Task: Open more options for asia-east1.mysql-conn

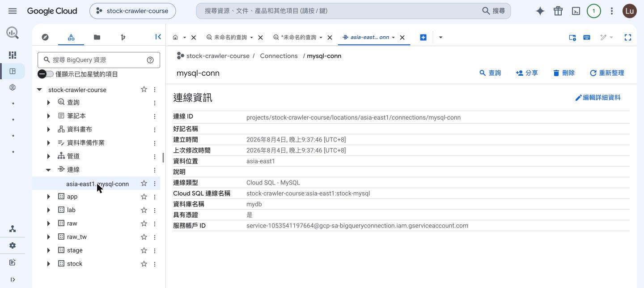Action: click(x=155, y=184)
